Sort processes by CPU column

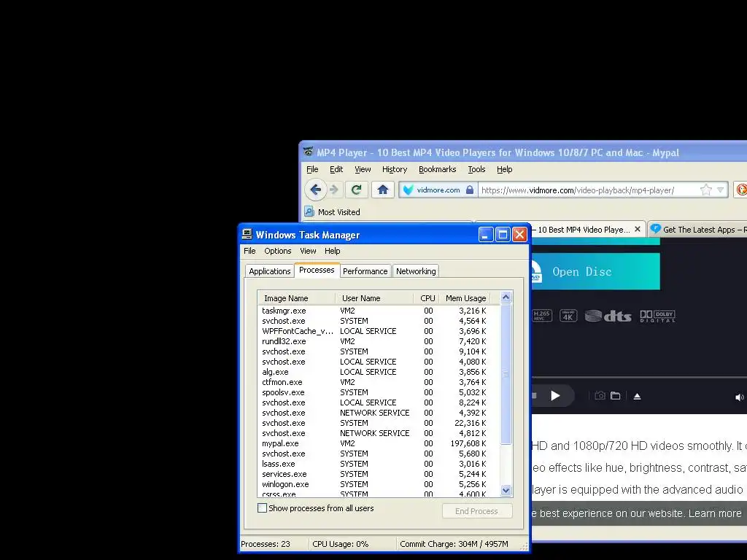[426, 298]
